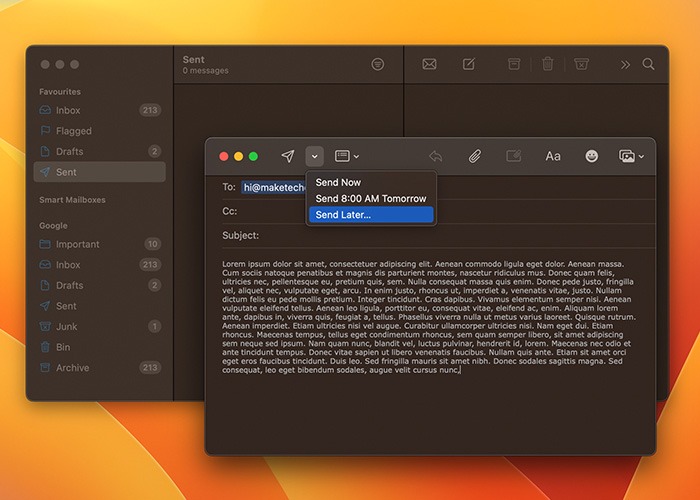
Task: Click the Inbox tray icon in Favourites
Action: (45, 110)
